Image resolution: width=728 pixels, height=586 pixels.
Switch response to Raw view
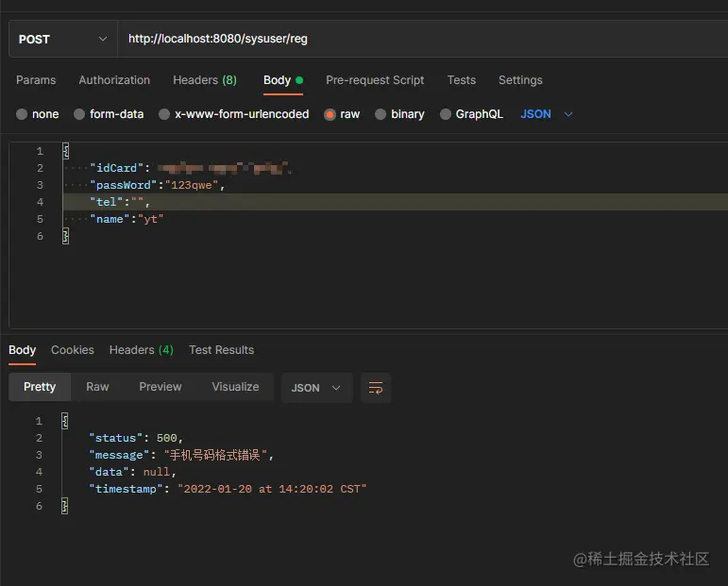(x=97, y=387)
